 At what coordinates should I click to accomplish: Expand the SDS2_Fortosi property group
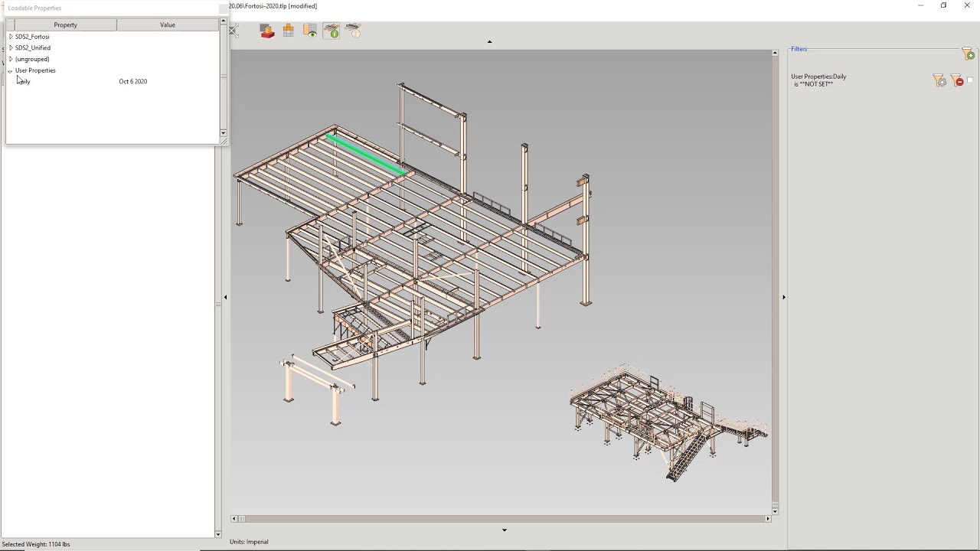tap(11, 37)
